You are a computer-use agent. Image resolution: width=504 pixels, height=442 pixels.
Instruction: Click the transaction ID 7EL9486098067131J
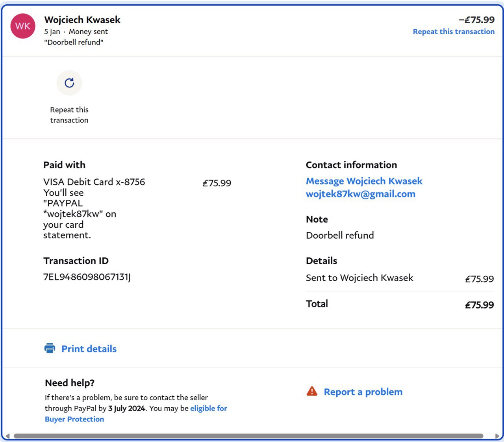click(x=87, y=277)
